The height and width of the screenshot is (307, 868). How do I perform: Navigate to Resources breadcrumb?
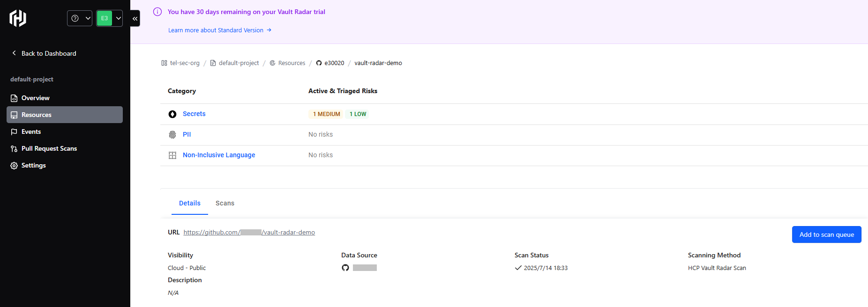point(292,63)
